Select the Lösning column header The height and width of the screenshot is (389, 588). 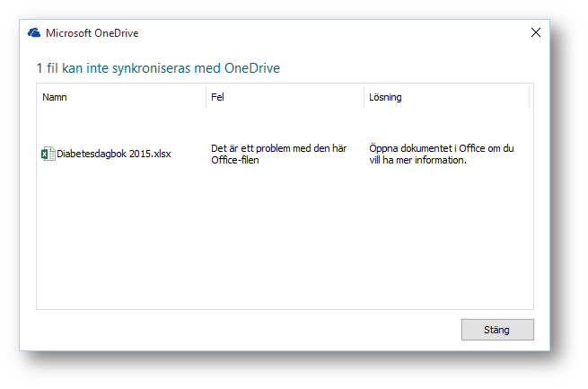point(385,97)
